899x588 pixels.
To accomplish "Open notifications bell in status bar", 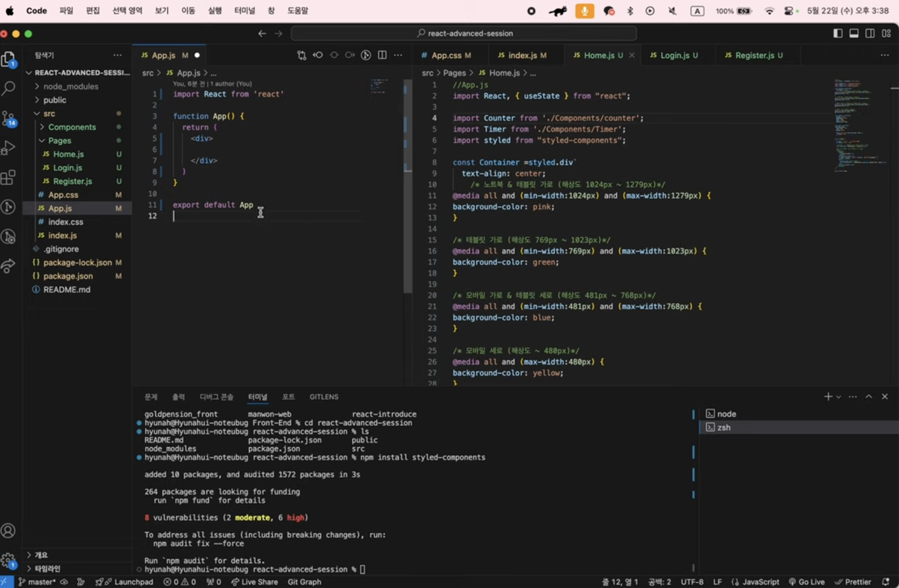I will [x=886, y=582].
